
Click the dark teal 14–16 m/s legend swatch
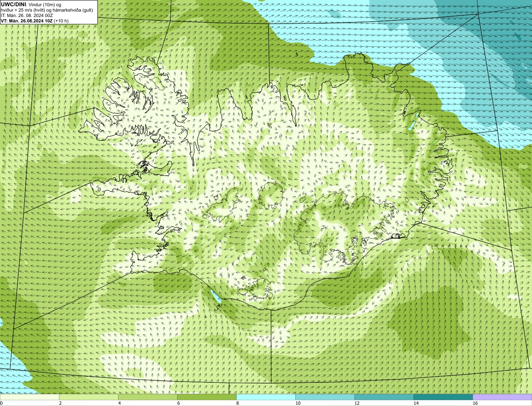pos(443,397)
